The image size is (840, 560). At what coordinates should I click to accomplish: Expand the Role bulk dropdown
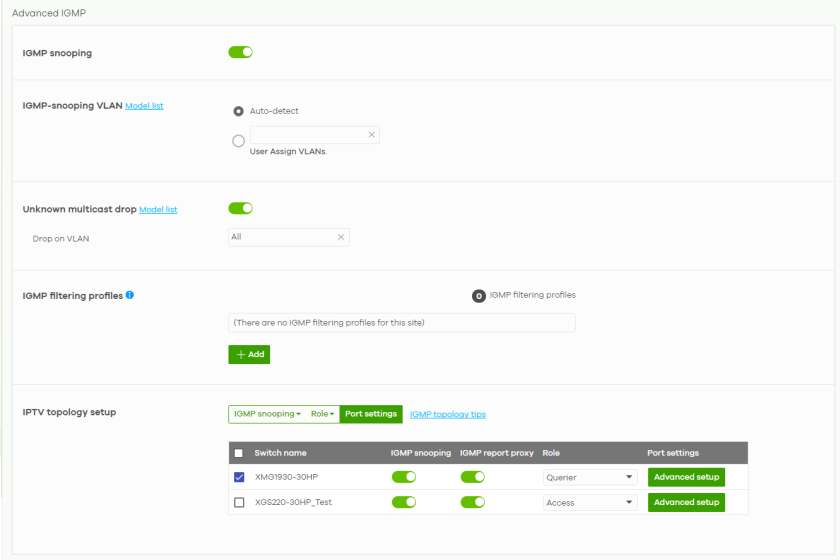[322, 414]
